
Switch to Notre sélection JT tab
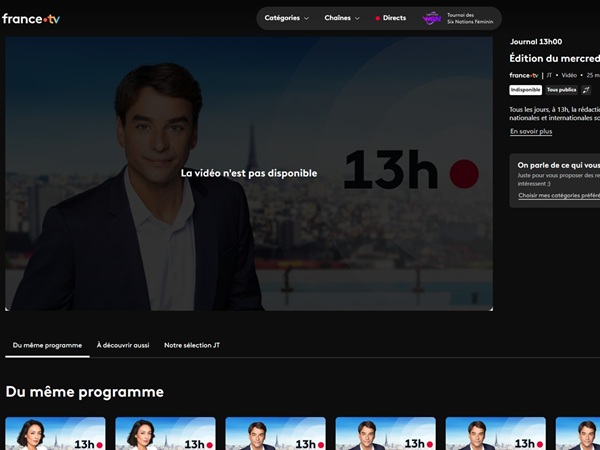192,345
